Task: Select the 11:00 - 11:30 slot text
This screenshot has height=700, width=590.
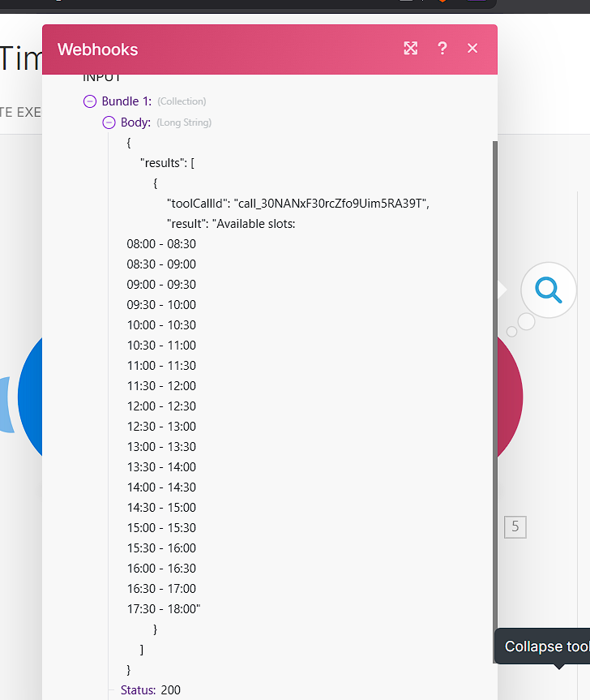Action: pos(161,366)
